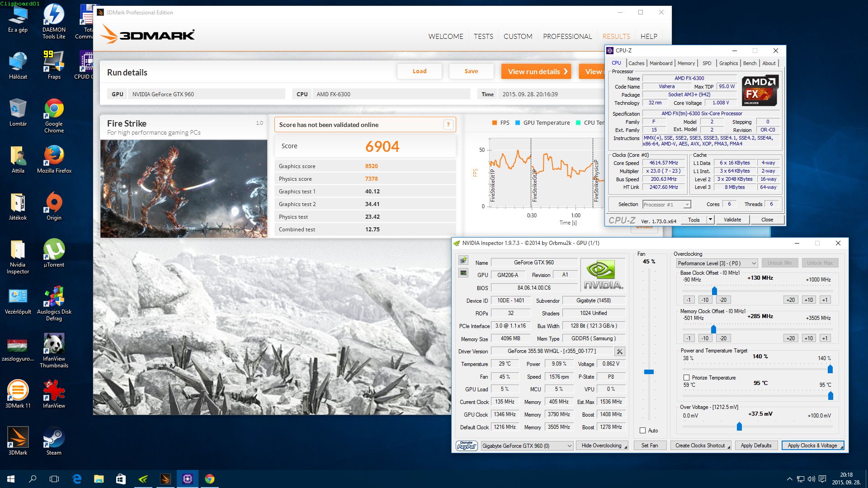
Task: Switch to 3DMark TESTS tab
Action: tap(483, 37)
